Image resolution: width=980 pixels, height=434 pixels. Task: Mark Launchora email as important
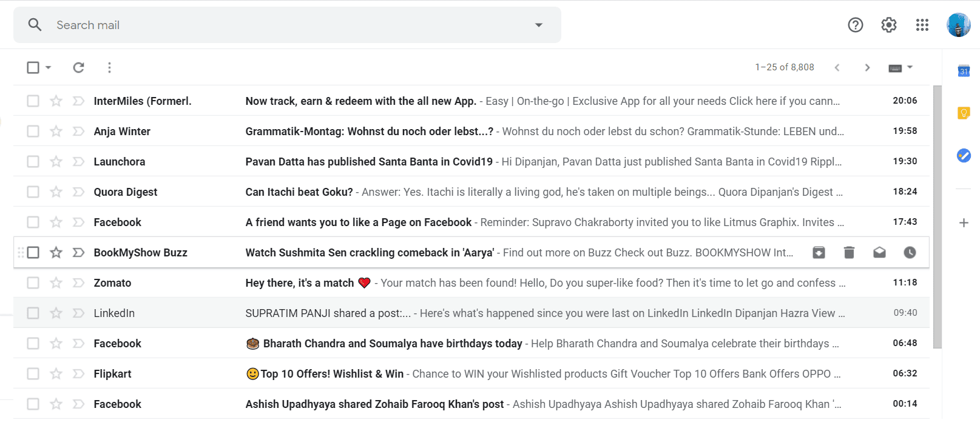(x=78, y=162)
